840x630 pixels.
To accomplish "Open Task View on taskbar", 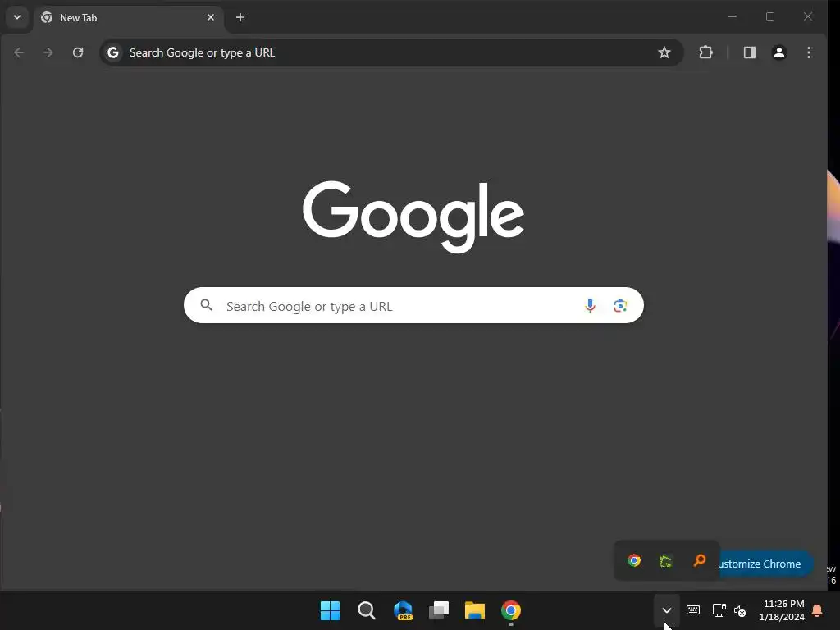I will tap(439, 610).
